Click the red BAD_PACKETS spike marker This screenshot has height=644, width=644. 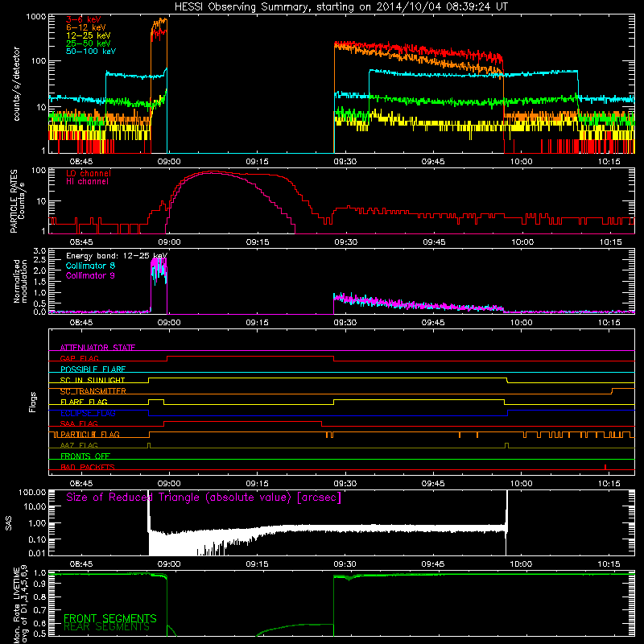(x=605, y=467)
